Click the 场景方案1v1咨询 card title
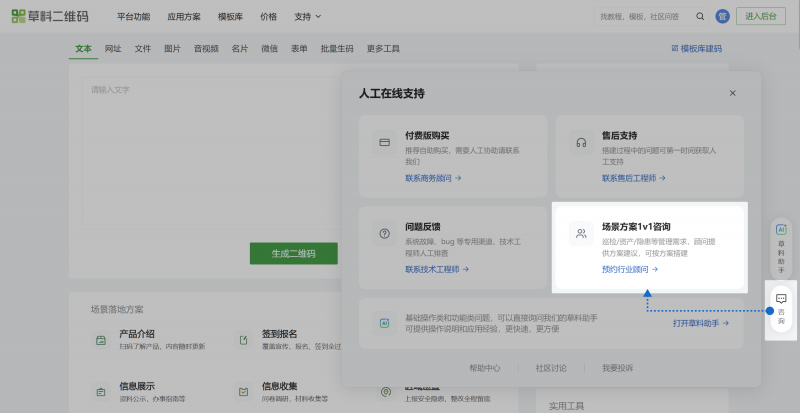The height and width of the screenshot is (413, 800). click(636, 227)
